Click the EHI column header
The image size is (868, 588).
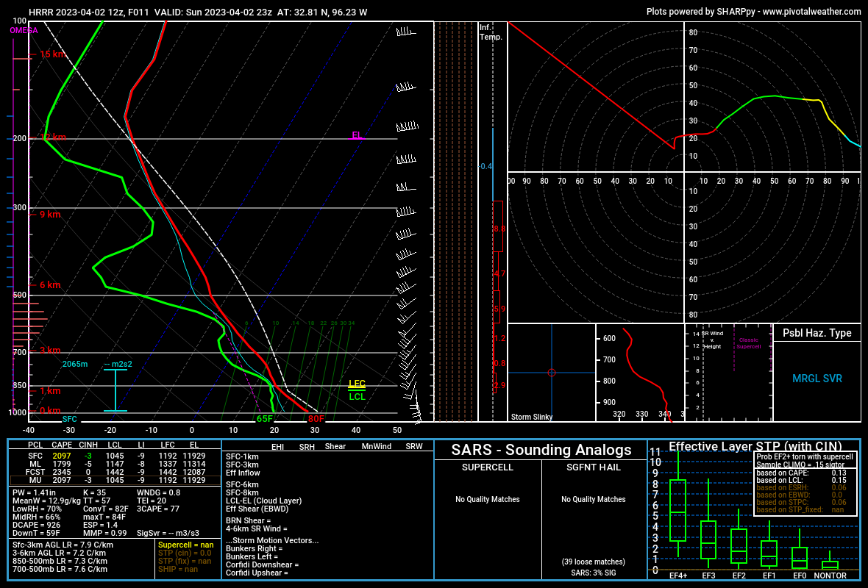(x=277, y=446)
